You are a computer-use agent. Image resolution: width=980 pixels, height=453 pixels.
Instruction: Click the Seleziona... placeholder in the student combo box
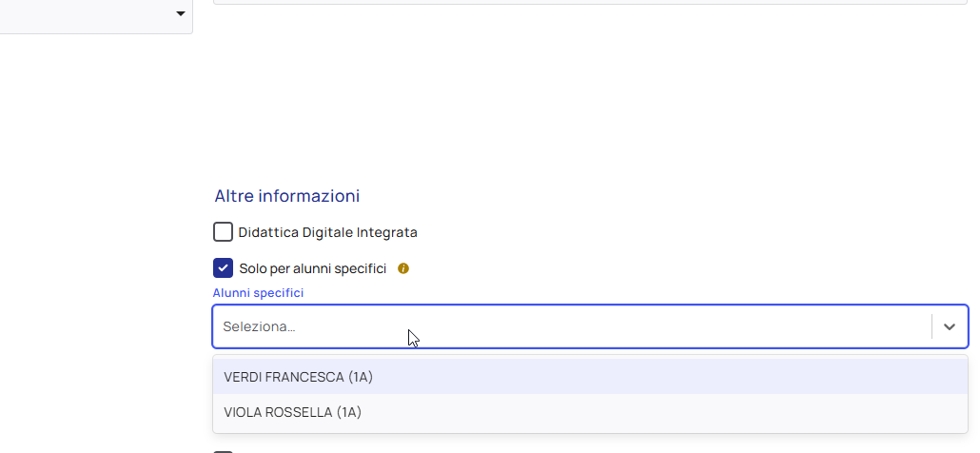[259, 326]
